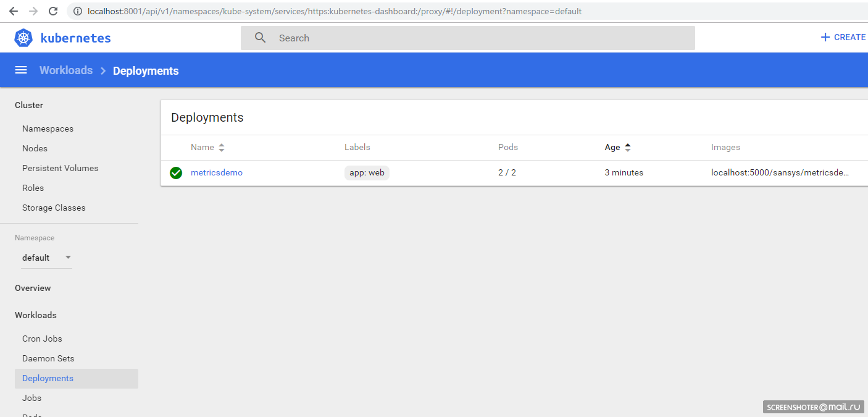Click the Workloads breadcrumb link
868x417 pixels.
(x=66, y=70)
